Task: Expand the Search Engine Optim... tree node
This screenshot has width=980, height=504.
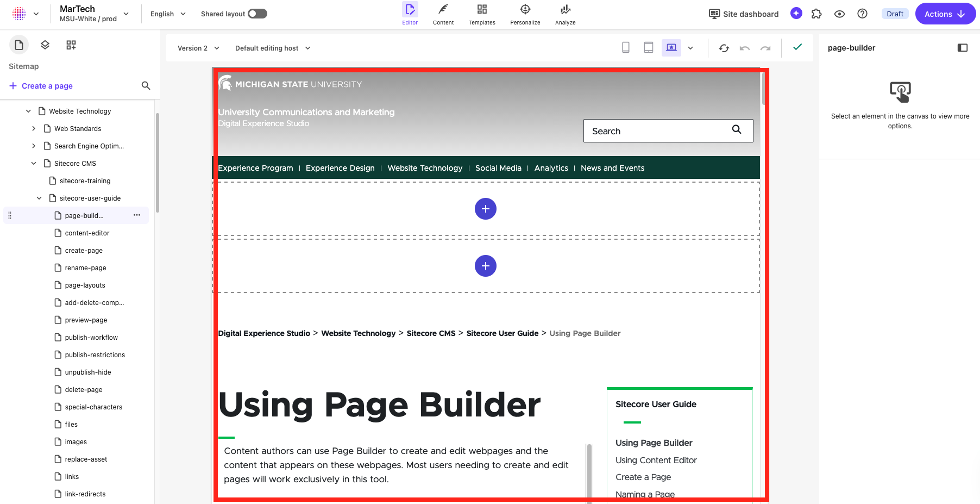Action: (34, 146)
